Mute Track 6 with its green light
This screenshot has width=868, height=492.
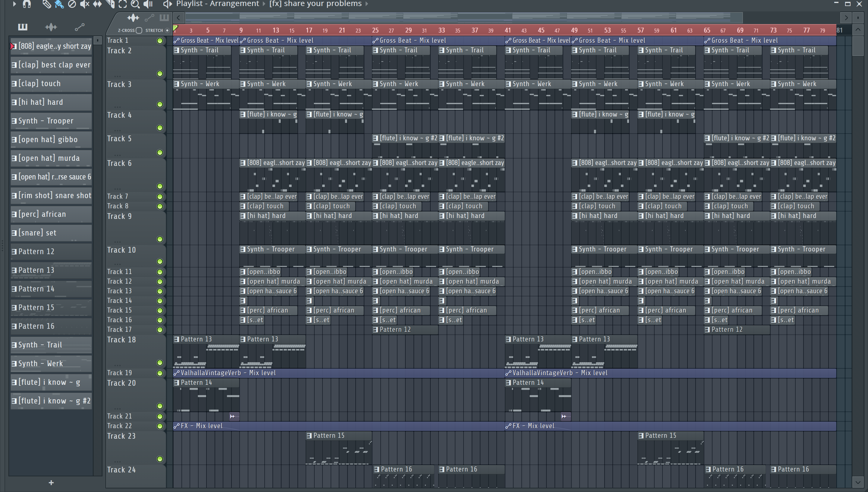(160, 186)
